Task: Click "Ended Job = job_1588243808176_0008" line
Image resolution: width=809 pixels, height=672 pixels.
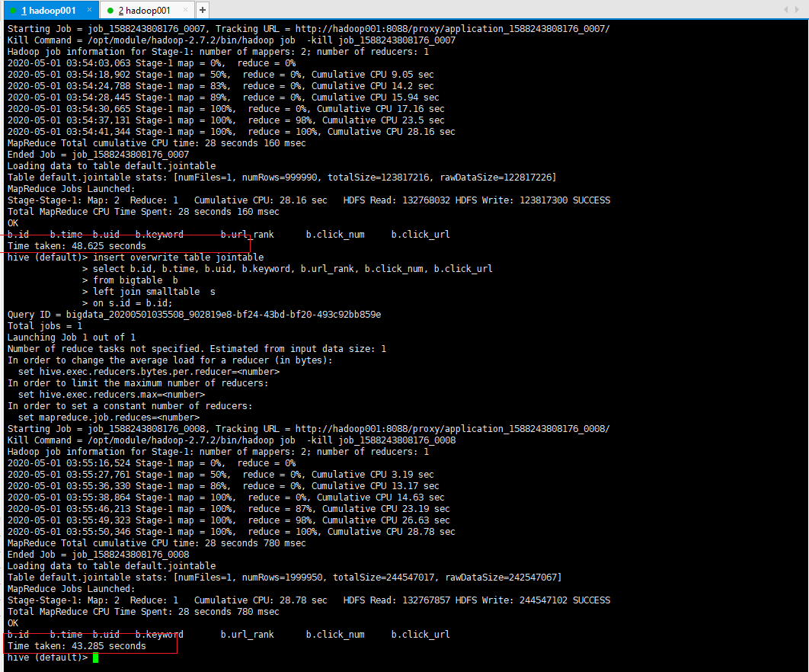Action: pos(98,555)
